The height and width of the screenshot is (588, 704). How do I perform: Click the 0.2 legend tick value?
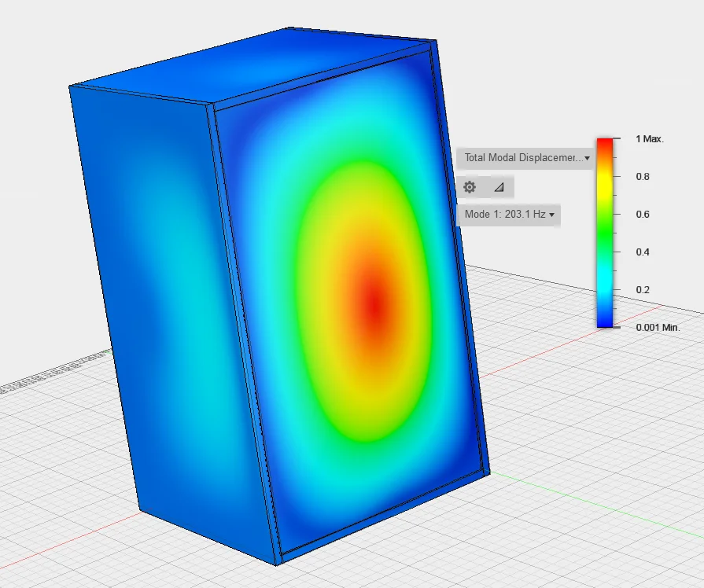coord(643,290)
